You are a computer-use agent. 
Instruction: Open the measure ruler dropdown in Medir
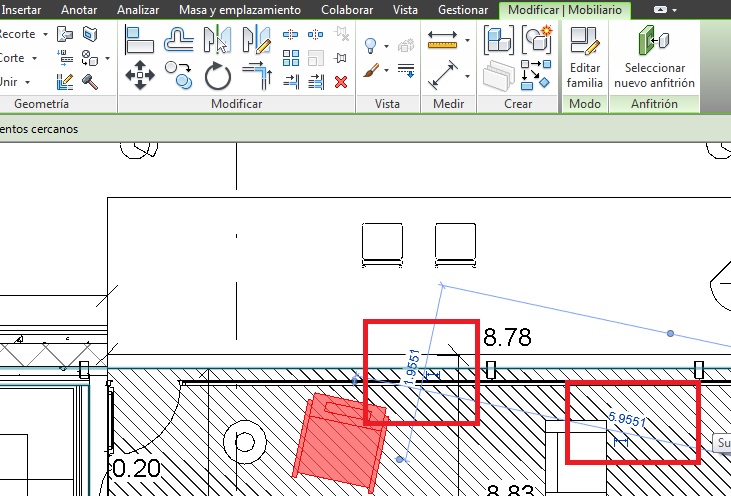click(x=468, y=41)
